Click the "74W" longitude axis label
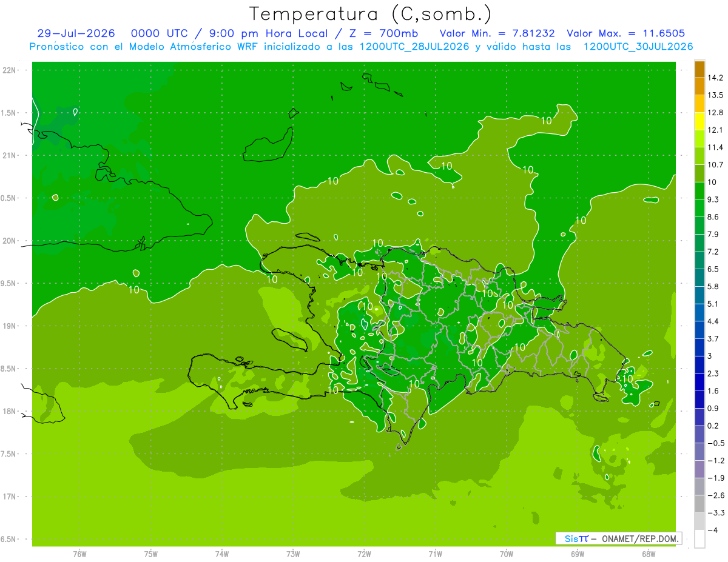728x562 pixels. click(221, 554)
